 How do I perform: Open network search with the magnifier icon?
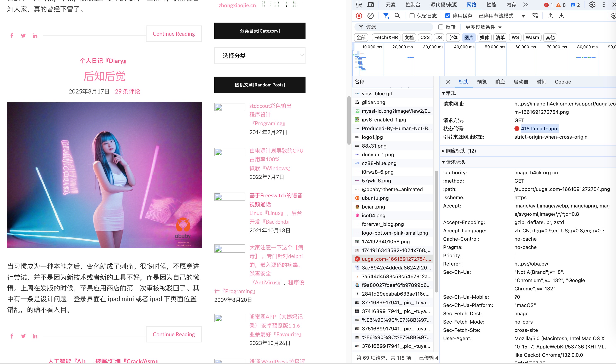(397, 16)
